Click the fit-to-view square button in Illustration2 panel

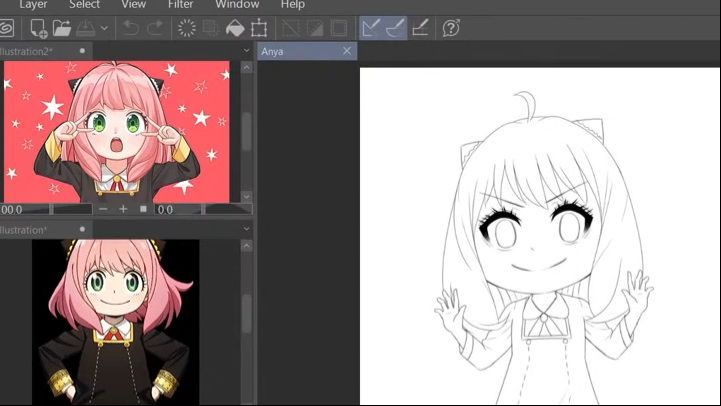point(143,209)
